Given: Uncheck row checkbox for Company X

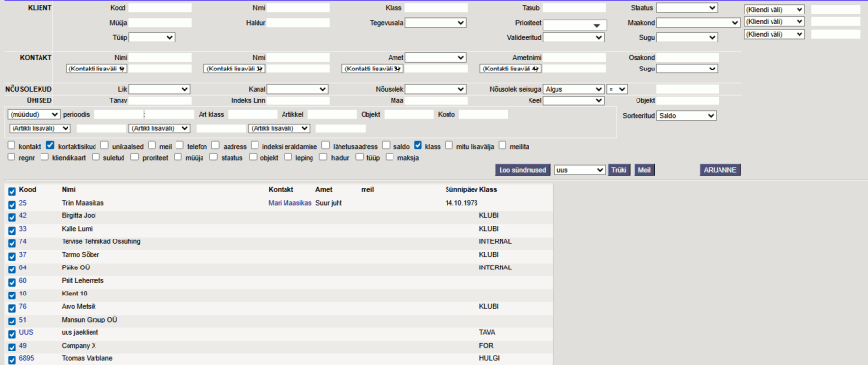Looking at the screenshot, I should [x=13, y=348].
